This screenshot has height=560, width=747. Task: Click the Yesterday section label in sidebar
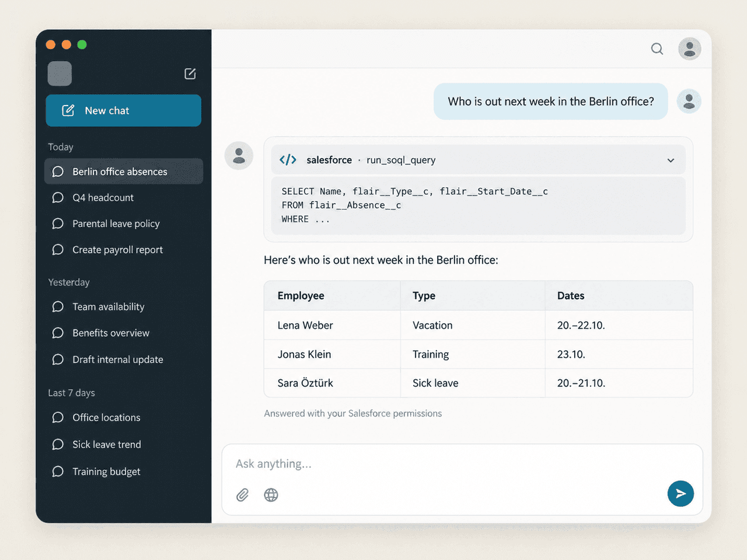[69, 282]
